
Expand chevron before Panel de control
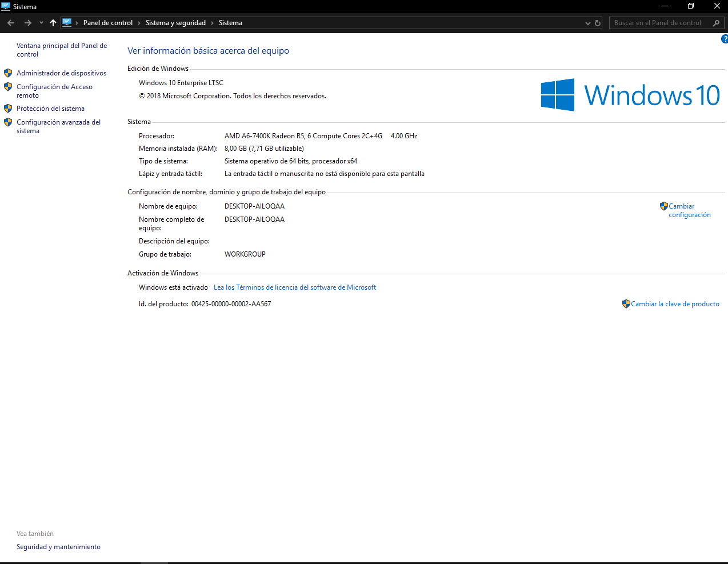tap(77, 23)
